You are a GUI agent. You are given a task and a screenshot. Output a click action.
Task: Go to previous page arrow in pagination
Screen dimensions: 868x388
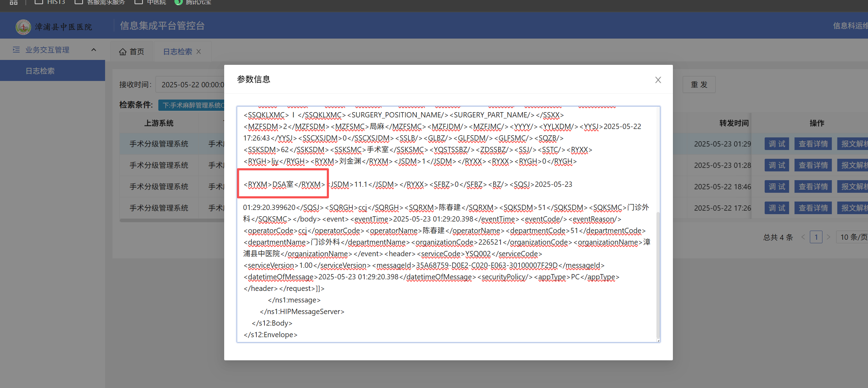pos(803,237)
